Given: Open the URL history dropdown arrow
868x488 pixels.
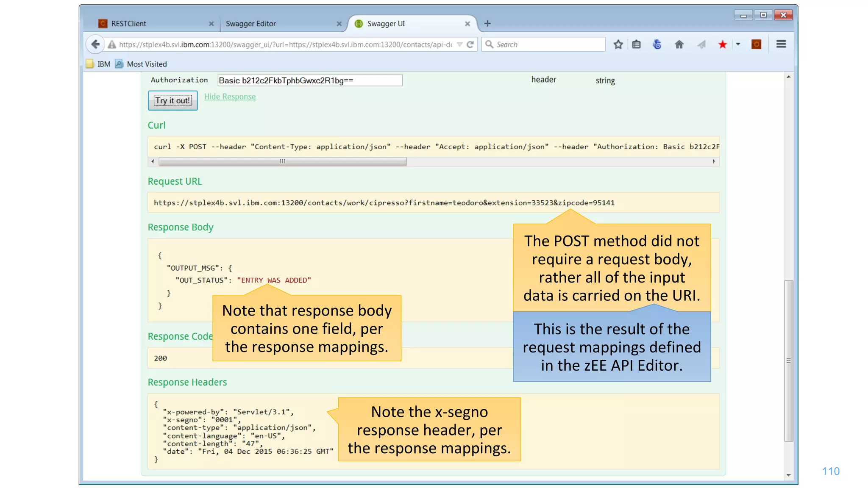Looking at the screenshot, I should point(459,44).
